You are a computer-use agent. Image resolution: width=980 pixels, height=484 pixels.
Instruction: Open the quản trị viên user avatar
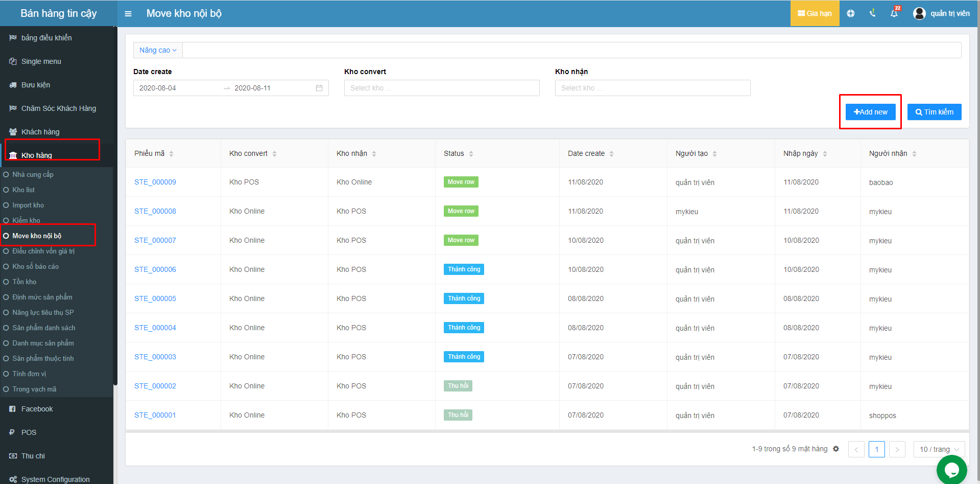click(x=919, y=14)
